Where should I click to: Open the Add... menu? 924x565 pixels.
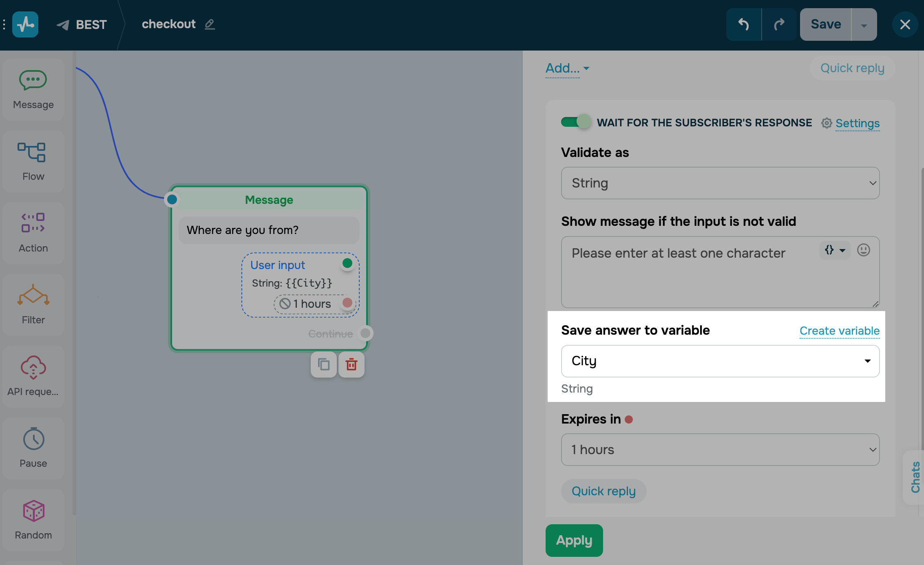pyautogui.click(x=567, y=68)
